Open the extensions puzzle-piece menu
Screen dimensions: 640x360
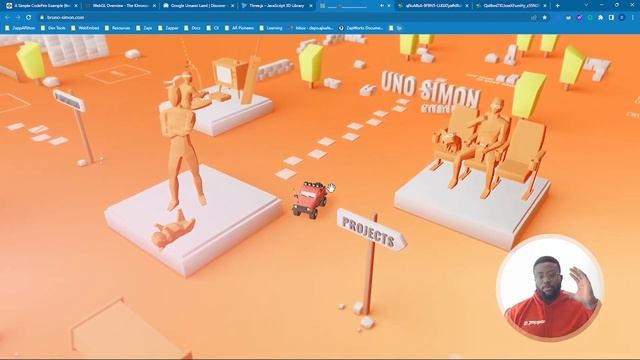[600, 18]
